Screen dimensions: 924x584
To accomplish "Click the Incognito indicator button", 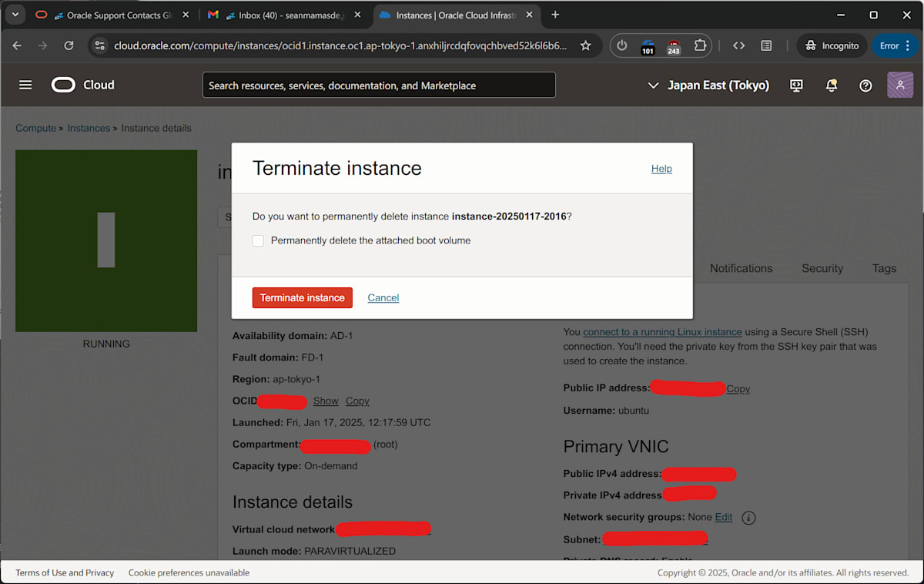I will pos(832,45).
